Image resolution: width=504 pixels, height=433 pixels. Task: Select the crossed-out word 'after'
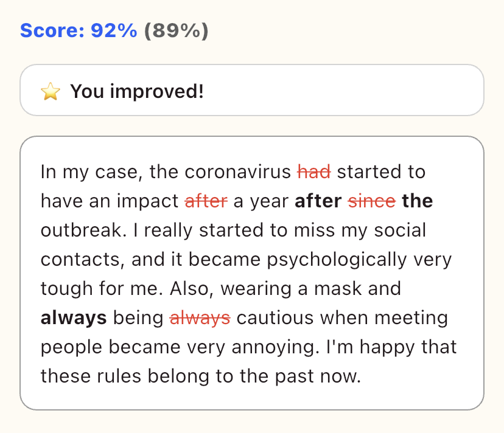click(206, 201)
